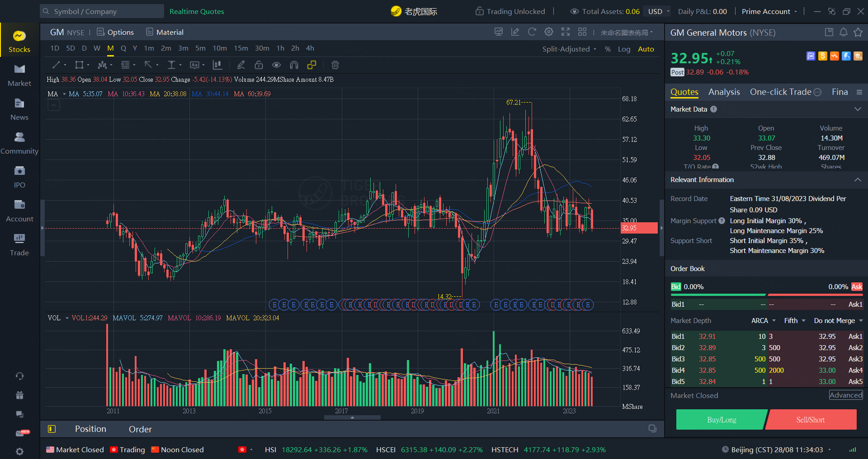This screenshot has height=459, width=868.
Task: Select the 15m timeframe
Action: [241, 48]
